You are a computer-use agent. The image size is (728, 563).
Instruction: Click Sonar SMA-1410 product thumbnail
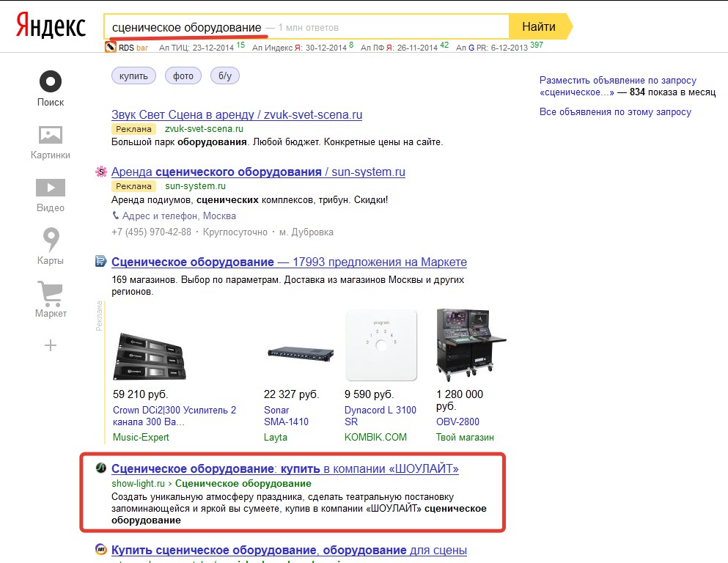tap(301, 354)
